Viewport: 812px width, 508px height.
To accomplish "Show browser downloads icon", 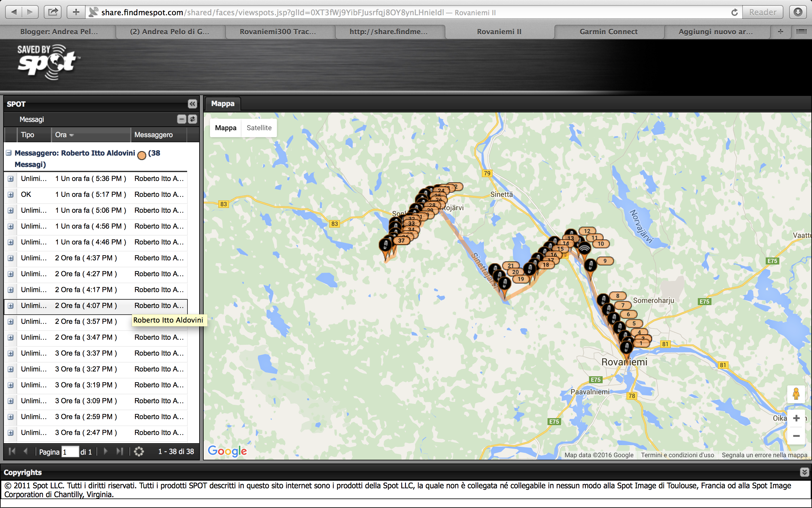I will click(x=798, y=12).
